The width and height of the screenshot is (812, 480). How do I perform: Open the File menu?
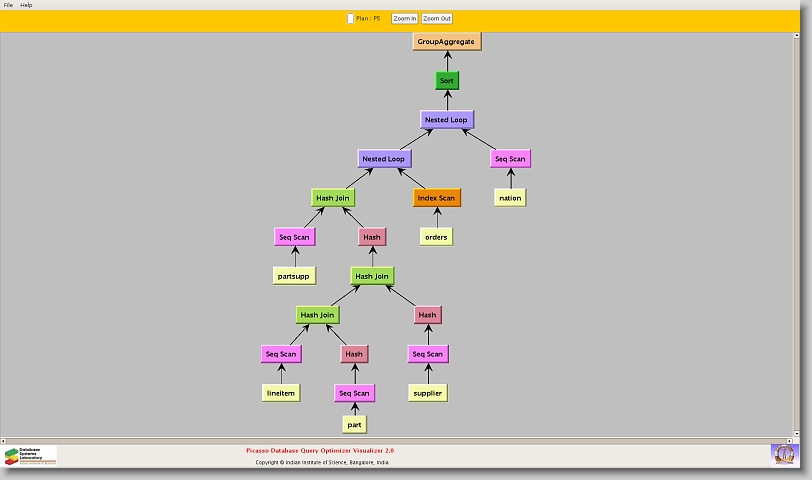(8, 5)
